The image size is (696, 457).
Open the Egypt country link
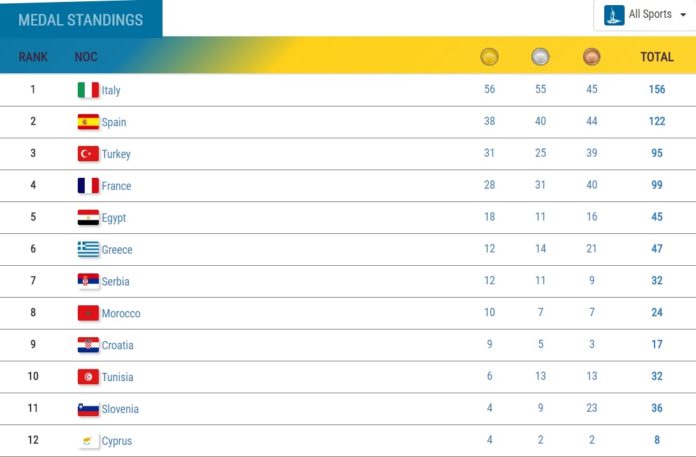pyautogui.click(x=113, y=218)
